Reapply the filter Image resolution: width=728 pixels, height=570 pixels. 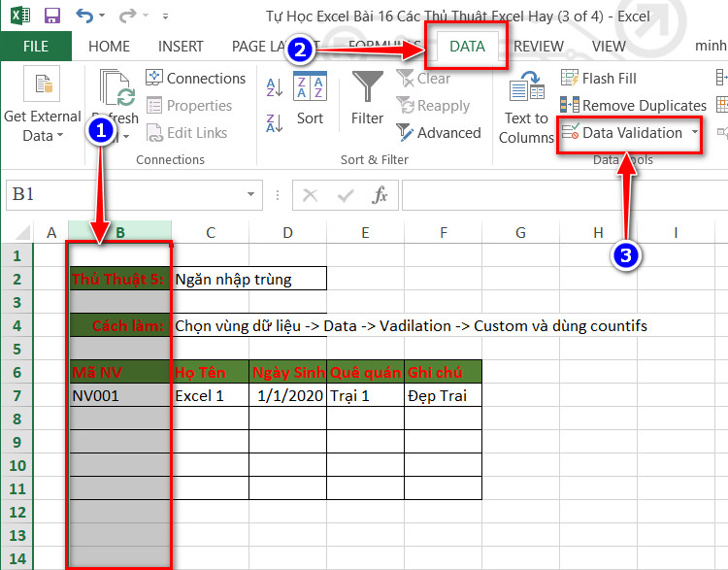433,106
